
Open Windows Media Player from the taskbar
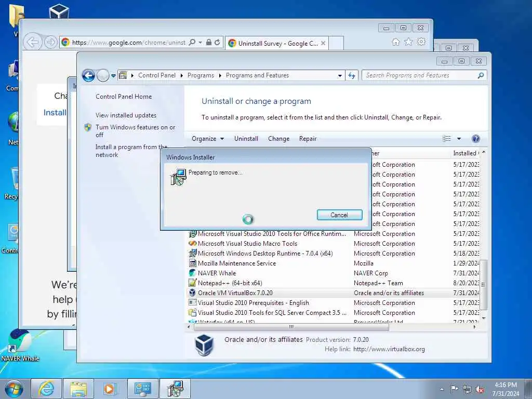(110, 389)
